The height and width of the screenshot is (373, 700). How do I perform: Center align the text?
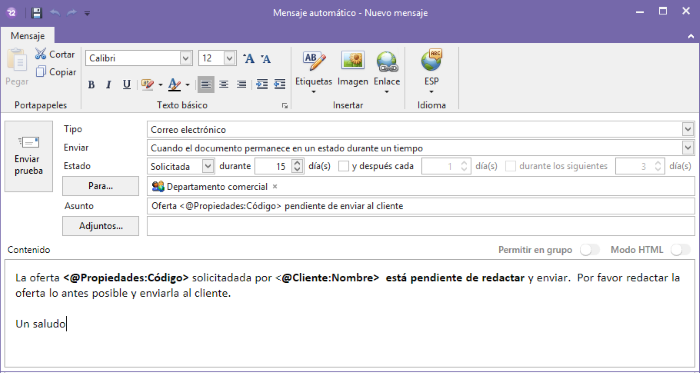pyautogui.click(x=224, y=84)
